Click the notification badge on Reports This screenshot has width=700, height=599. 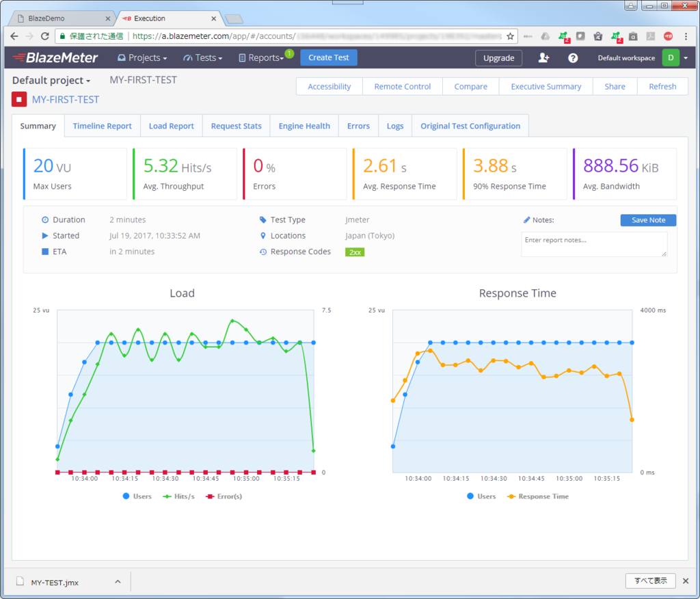pos(289,53)
